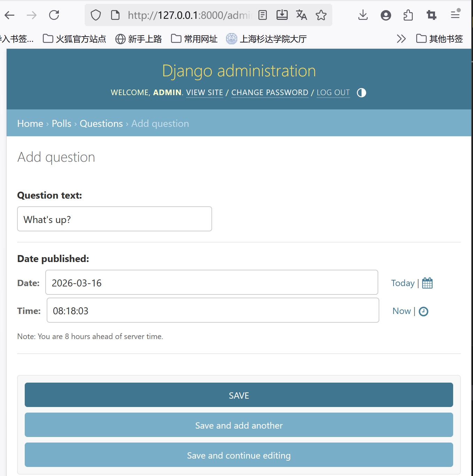This screenshot has height=476, width=473.
Task: Click the SAVE button
Action: point(239,395)
